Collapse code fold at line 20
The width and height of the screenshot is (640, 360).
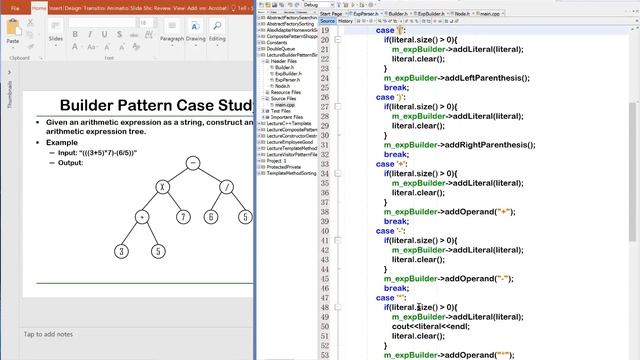pos(338,40)
